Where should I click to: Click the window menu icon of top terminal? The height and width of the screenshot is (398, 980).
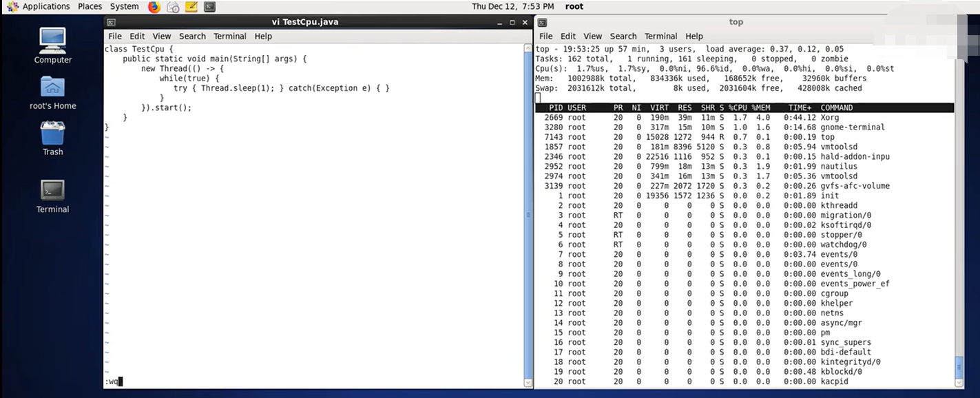pyautogui.click(x=542, y=22)
